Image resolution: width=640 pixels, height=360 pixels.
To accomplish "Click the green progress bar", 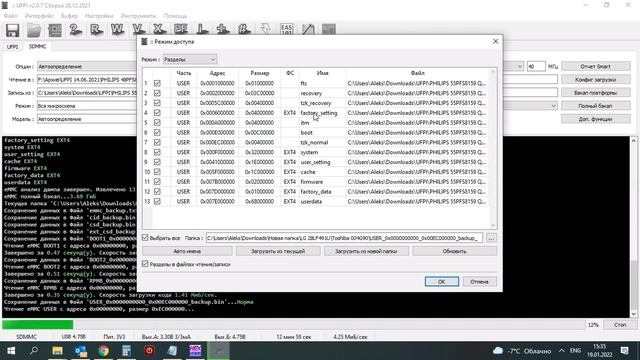I will click(x=38, y=325).
